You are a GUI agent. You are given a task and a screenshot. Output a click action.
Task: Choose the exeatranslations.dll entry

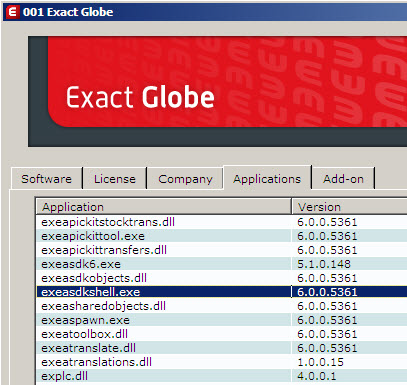(222, 362)
